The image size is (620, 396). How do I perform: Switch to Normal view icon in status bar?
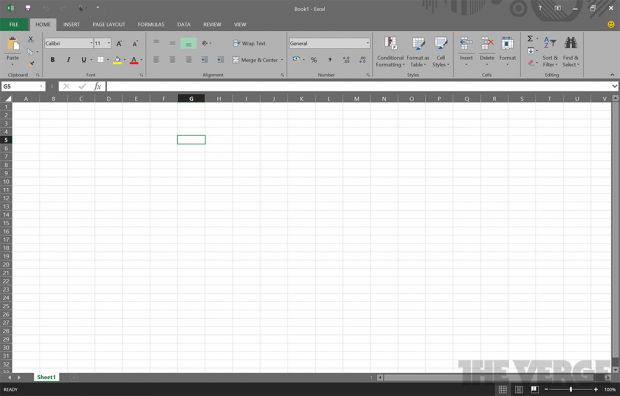coord(502,389)
